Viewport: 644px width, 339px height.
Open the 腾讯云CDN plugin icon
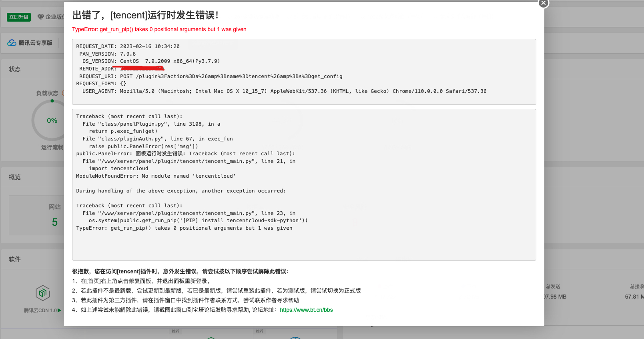43,293
